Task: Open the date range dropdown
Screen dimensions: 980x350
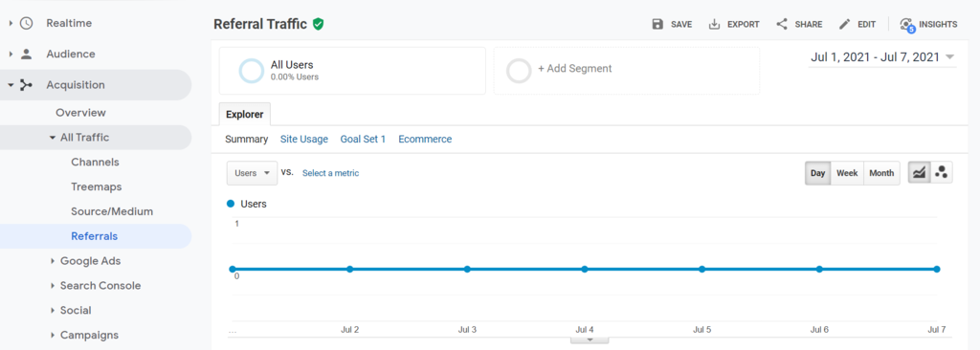Action: point(881,57)
